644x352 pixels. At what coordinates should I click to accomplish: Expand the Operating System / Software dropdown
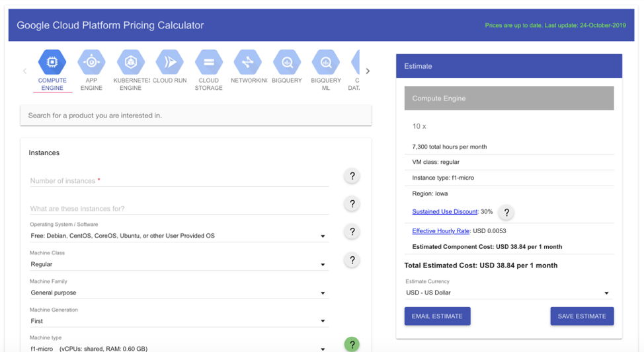[179, 236]
